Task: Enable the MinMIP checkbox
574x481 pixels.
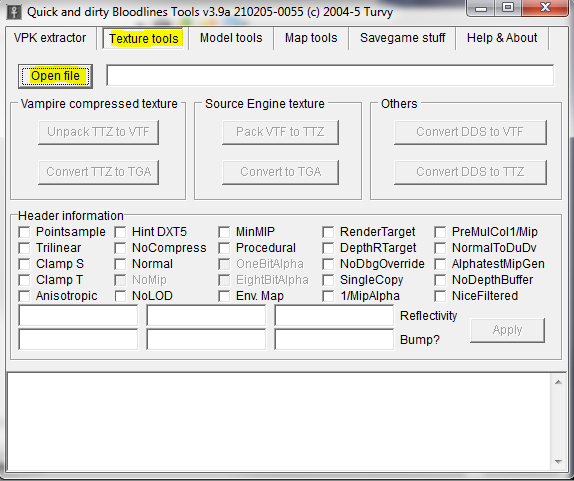Action: tap(224, 232)
